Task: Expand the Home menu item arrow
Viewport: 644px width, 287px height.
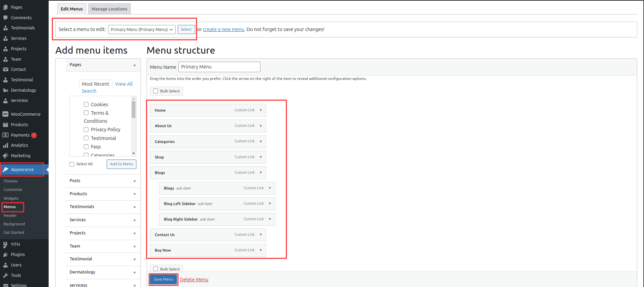Action: (x=261, y=110)
